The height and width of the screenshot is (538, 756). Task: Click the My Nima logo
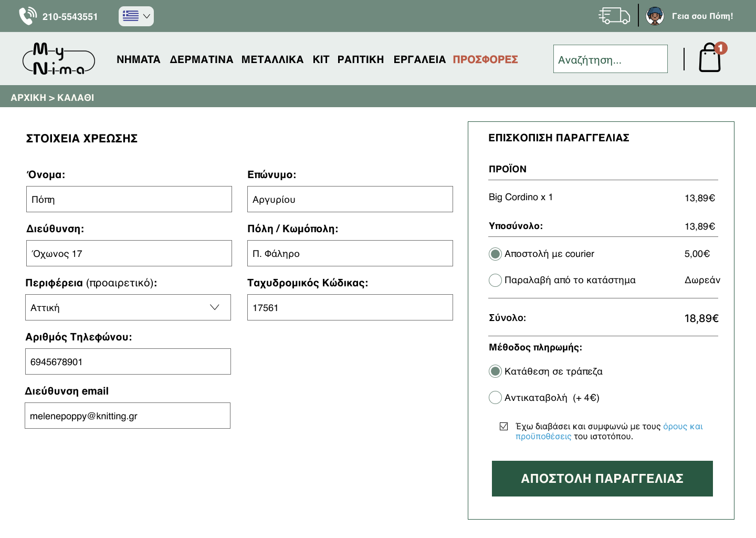[59, 59]
